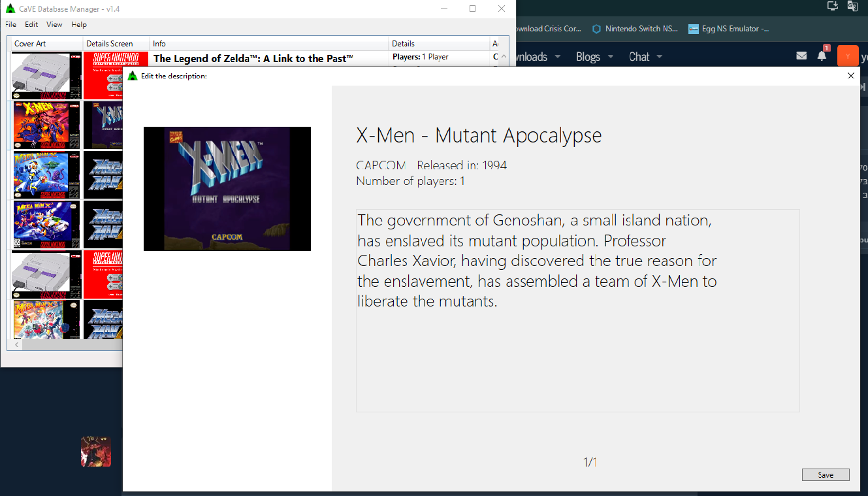Open the Edit menu in CaVE Database Manager
Viewport: 868px width, 496px height.
pos(31,24)
